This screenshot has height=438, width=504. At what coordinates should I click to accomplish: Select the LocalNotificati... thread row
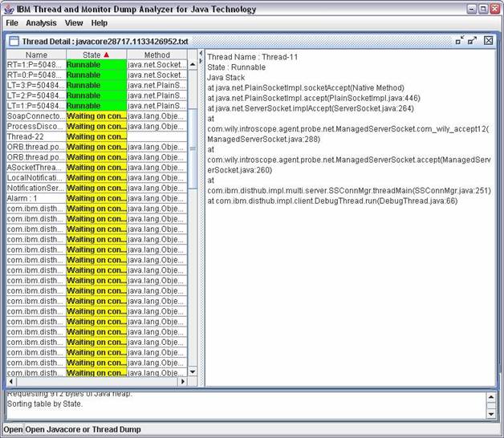click(97, 178)
